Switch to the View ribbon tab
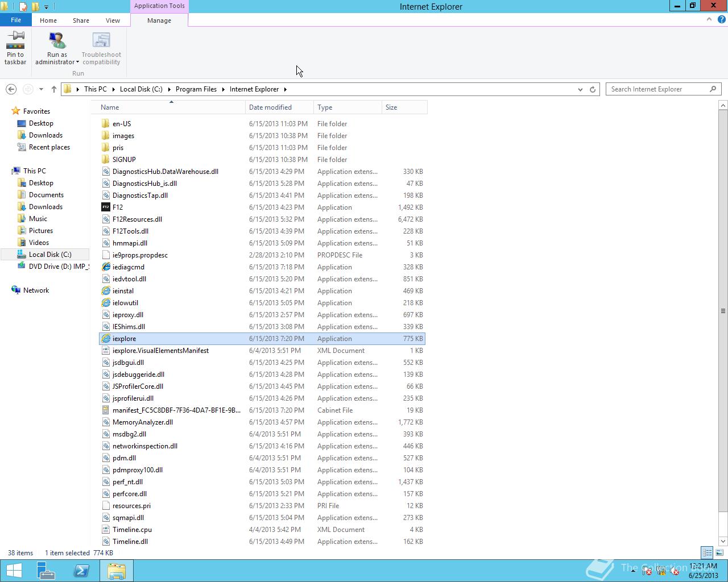This screenshot has width=728, height=582. (x=113, y=20)
